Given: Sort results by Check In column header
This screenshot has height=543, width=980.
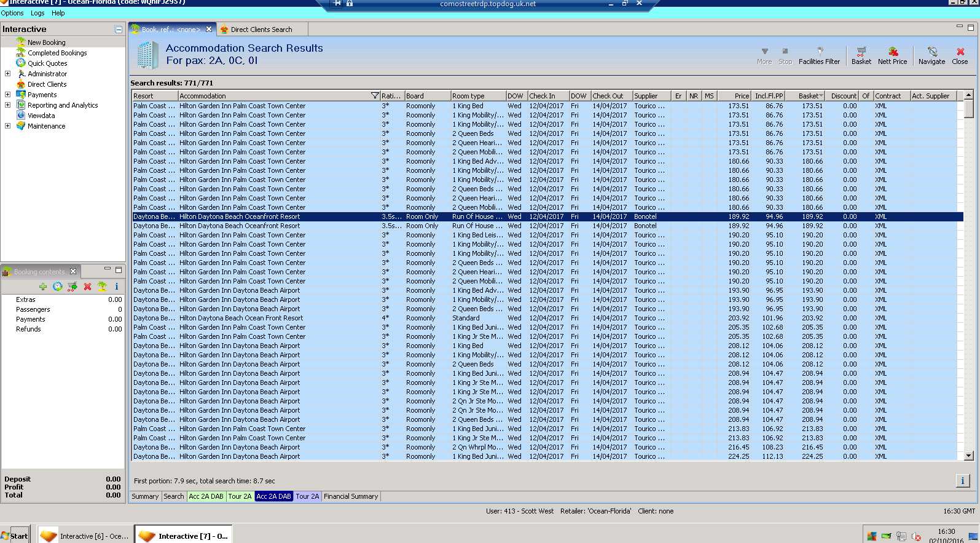Looking at the screenshot, I should pyautogui.click(x=548, y=96).
